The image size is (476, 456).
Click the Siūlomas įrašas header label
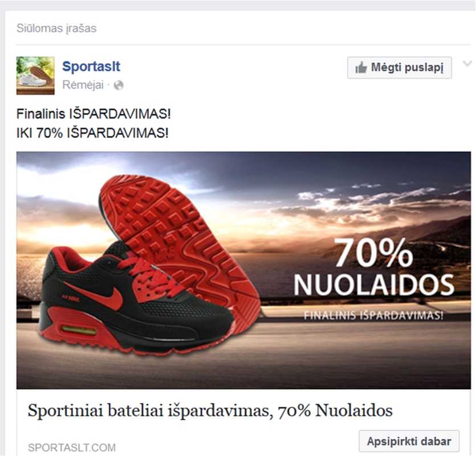(56, 28)
